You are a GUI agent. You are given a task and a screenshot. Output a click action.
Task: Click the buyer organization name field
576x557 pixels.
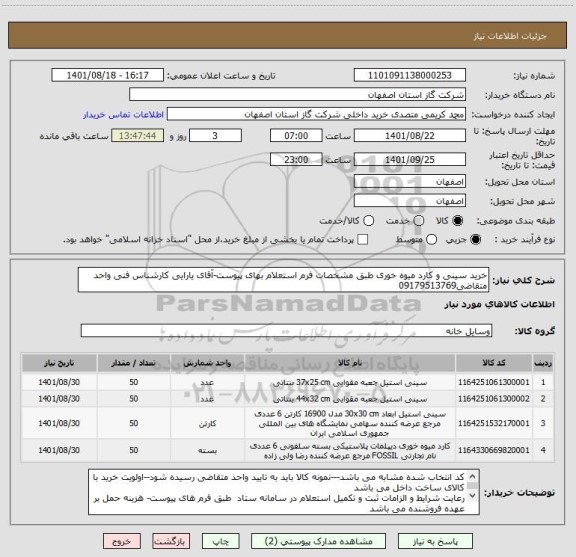(x=297, y=95)
